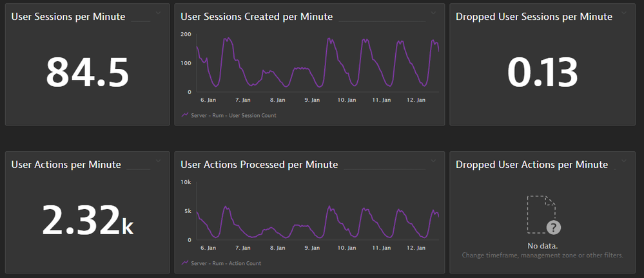Open the User Sessions per Minute tile menu chevron
The width and height of the screenshot is (644, 278).
click(159, 13)
